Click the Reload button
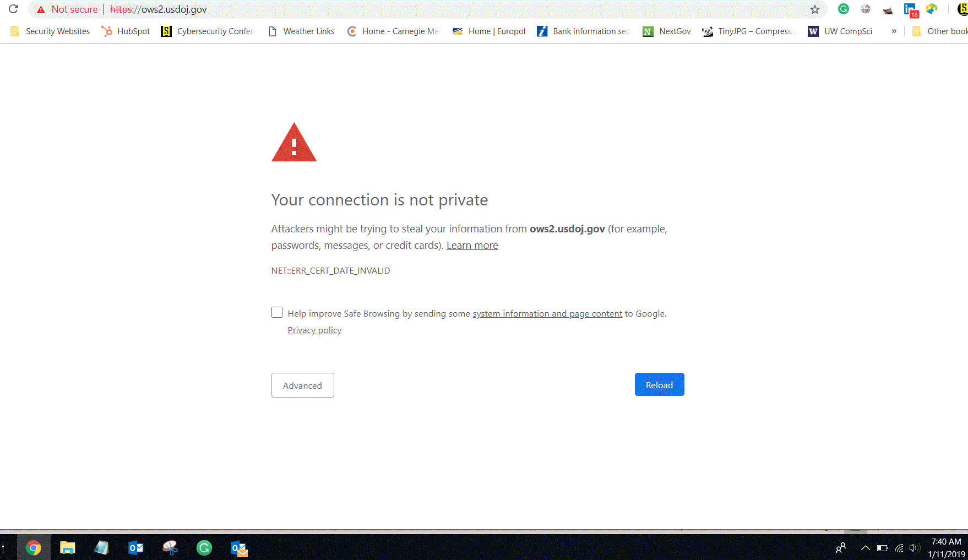The width and height of the screenshot is (968, 560). point(659,384)
